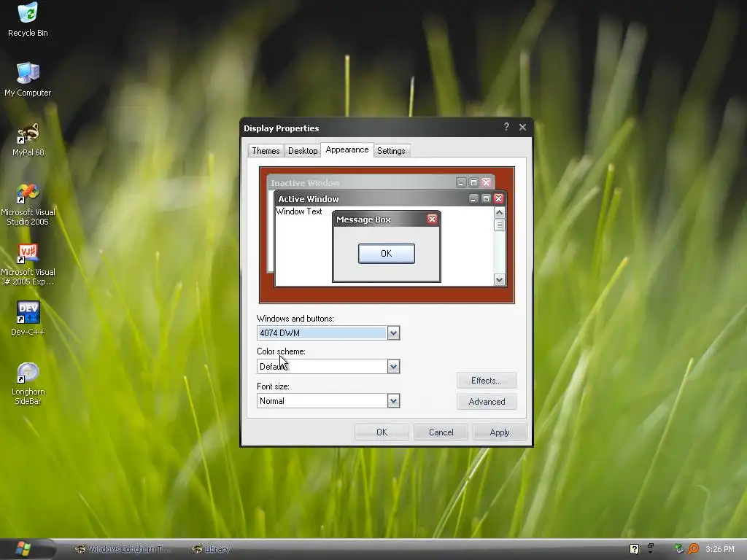Screen dimensions: 747x560
Task: Open the Recycle Bin desktop icon
Action: point(28,19)
